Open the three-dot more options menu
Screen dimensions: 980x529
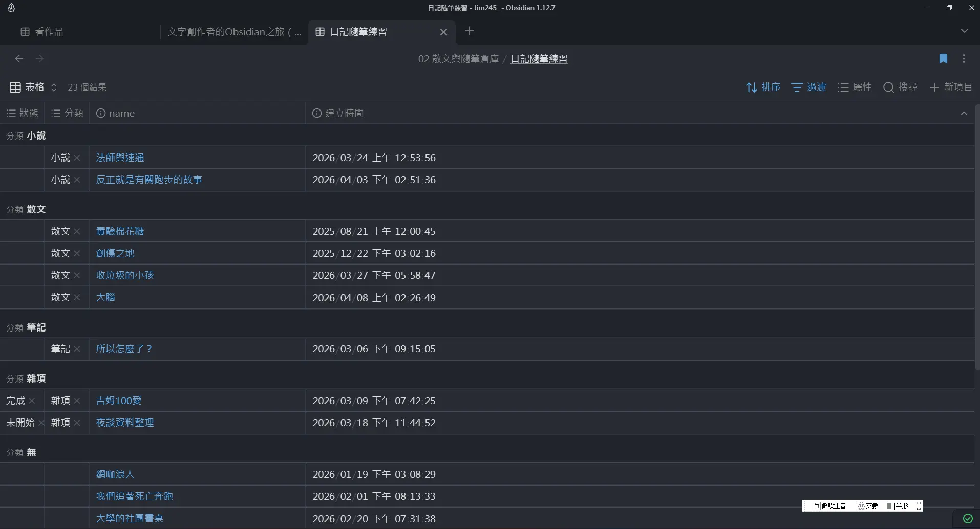click(x=964, y=59)
